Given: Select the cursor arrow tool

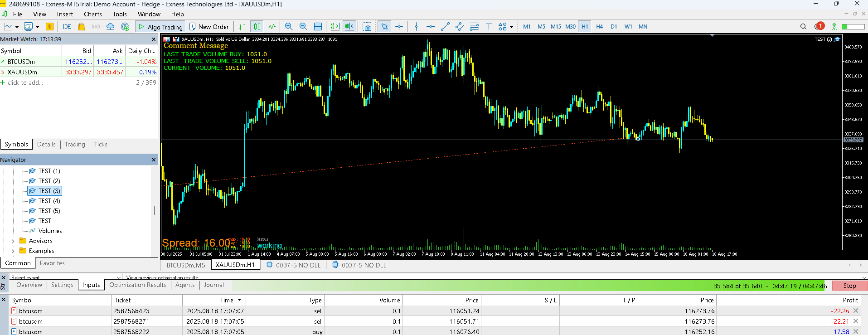Looking at the screenshot, I should point(384,27).
